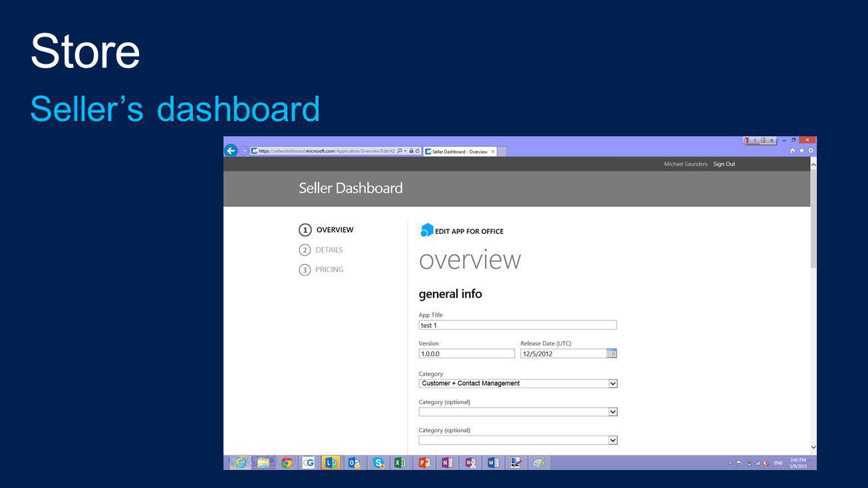Open the browser Home icon
The image size is (868, 488).
(793, 151)
